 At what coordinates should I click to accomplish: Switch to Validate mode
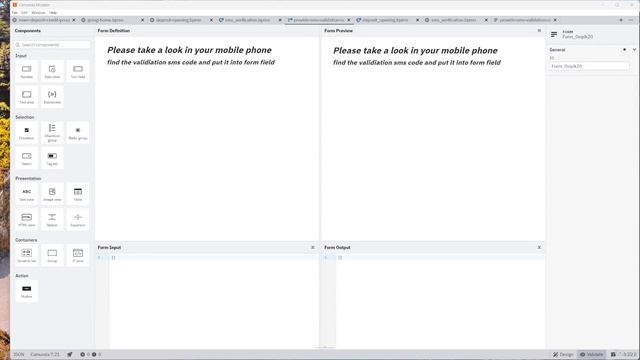[591, 354]
